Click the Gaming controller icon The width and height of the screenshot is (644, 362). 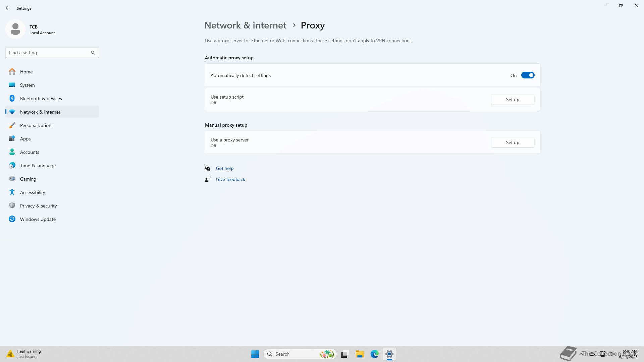[x=12, y=179]
